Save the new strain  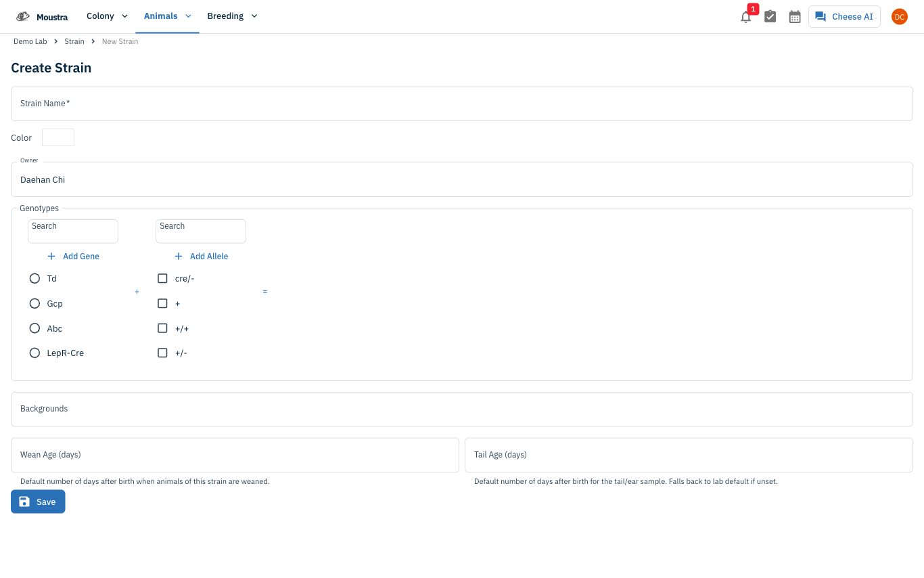coord(38,502)
